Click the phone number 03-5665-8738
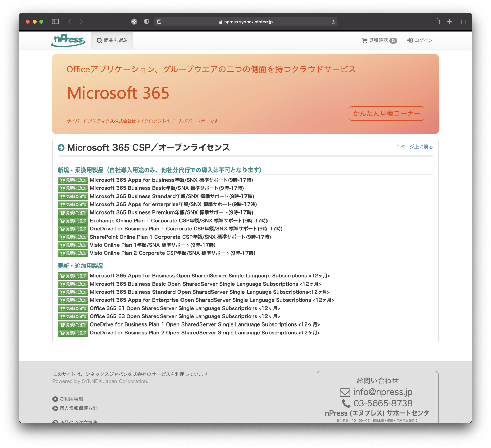 (383, 403)
